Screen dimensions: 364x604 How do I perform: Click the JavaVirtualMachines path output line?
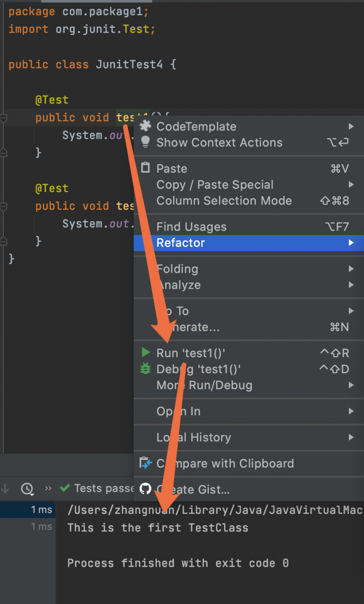215,510
